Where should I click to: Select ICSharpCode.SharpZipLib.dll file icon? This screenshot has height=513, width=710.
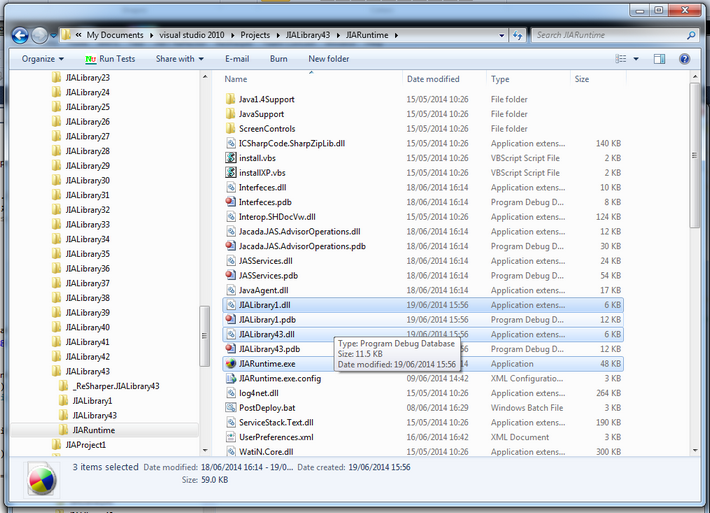[x=231, y=143]
